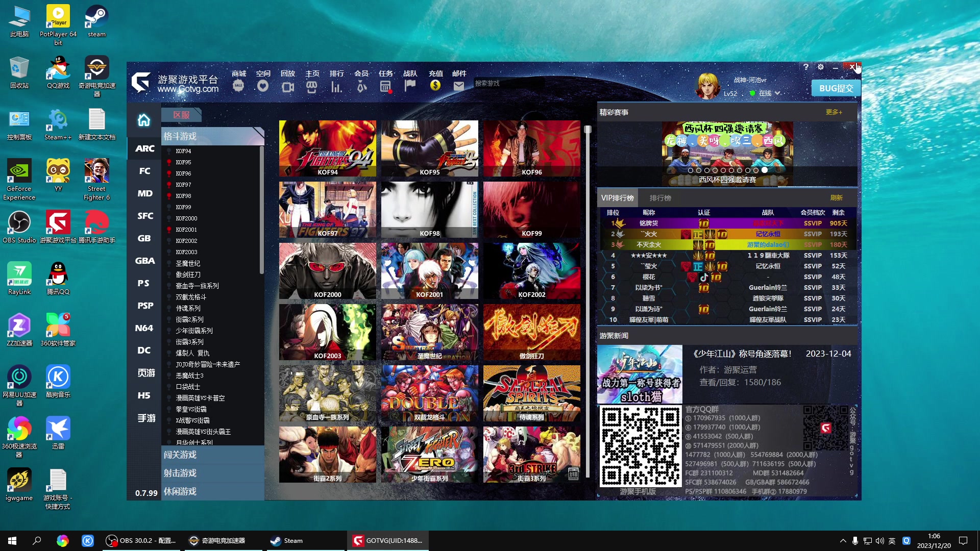Select the 区服 tab

(x=181, y=115)
